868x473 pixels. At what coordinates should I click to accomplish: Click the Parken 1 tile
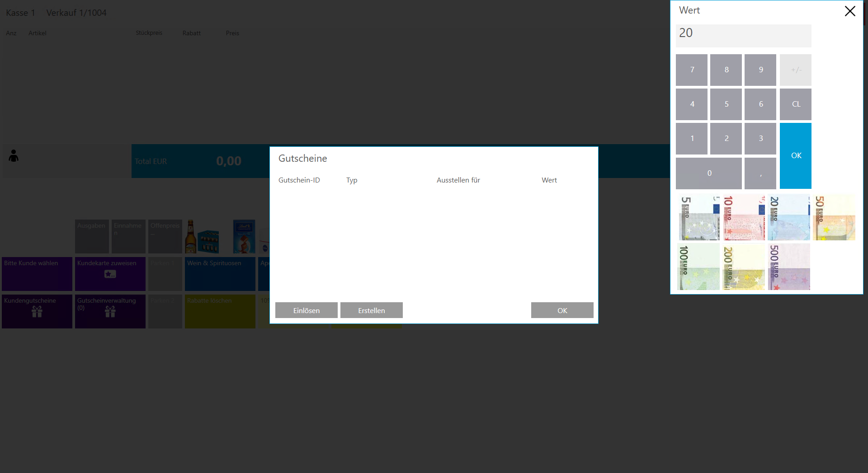[x=165, y=274]
